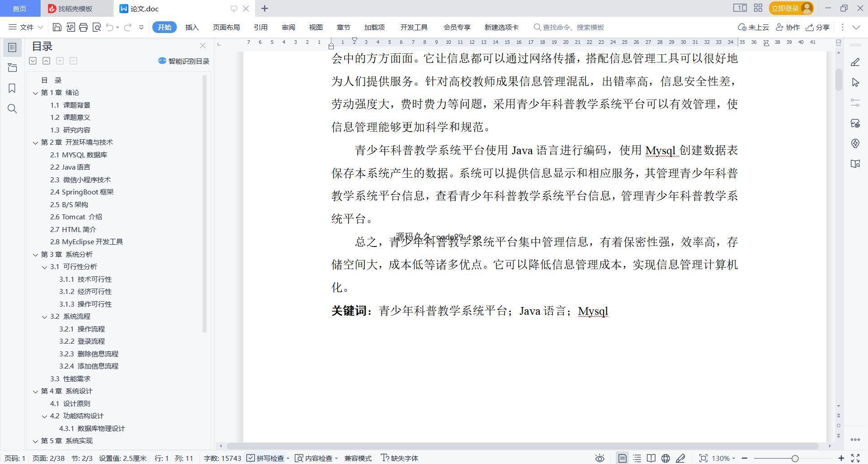Switch to the 引用 ribbon tab

tap(260, 27)
